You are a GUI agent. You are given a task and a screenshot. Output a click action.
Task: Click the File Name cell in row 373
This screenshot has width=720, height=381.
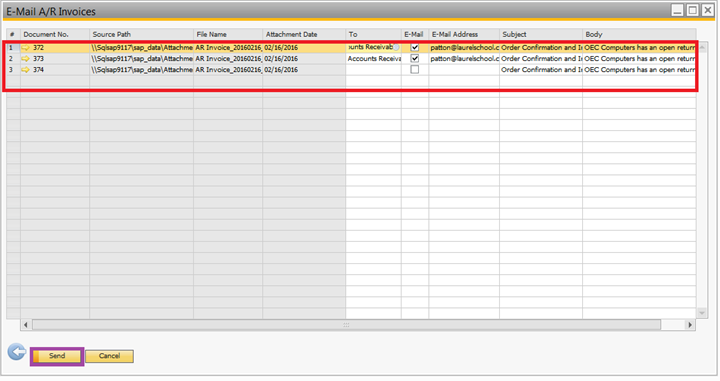(x=228, y=59)
